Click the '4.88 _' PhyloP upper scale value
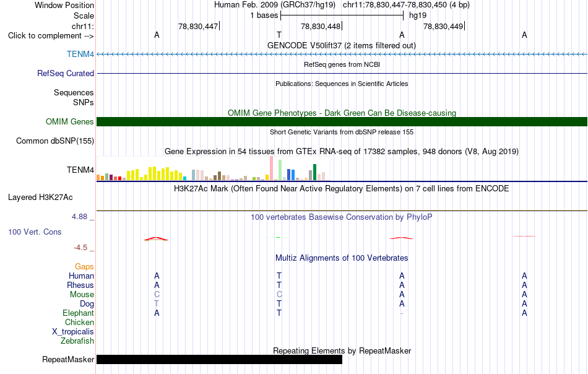588x374 pixels. [83, 217]
